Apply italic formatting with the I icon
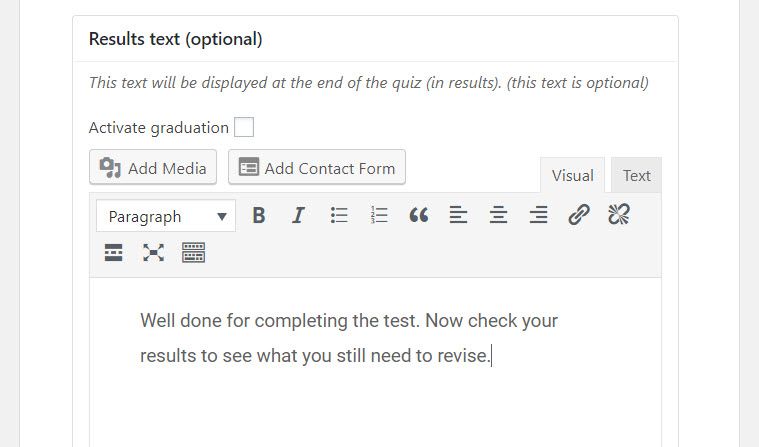 click(x=299, y=215)
